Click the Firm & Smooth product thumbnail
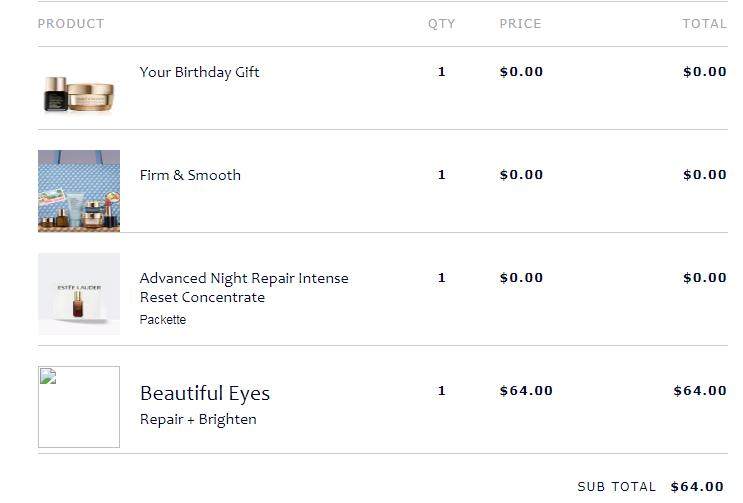The width and height of the screenshot is (743, 503). [x=79, y=191]
